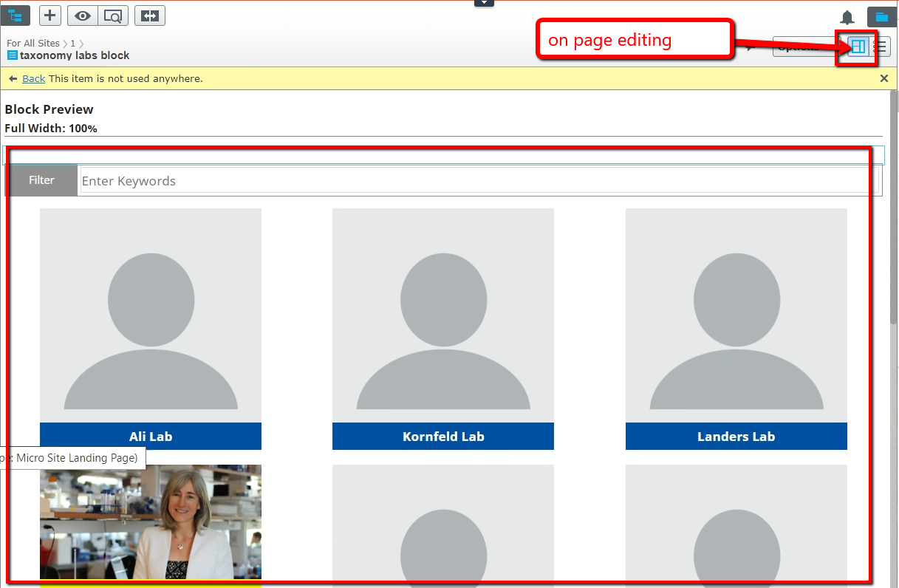Open the notifications bell

[847, 18]
